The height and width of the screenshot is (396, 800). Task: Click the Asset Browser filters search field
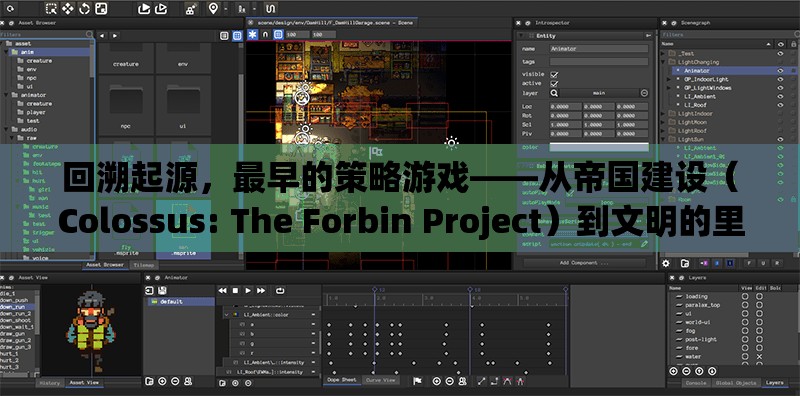coord(46,35)
